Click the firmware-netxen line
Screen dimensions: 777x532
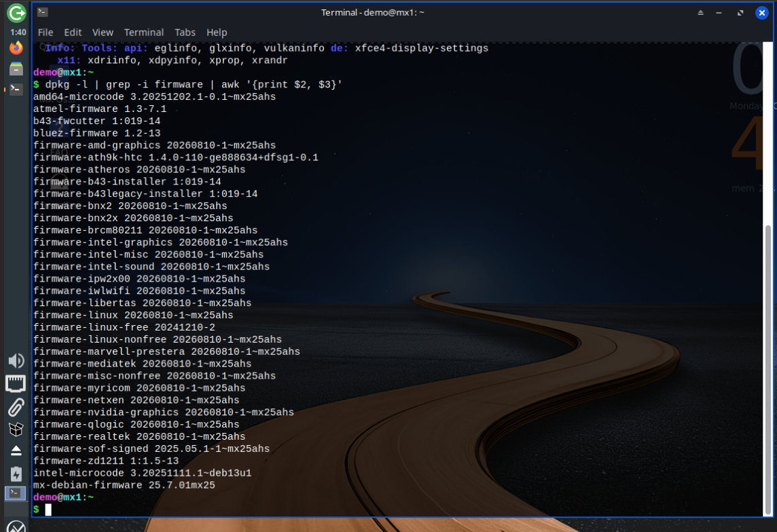click(137, 400)
